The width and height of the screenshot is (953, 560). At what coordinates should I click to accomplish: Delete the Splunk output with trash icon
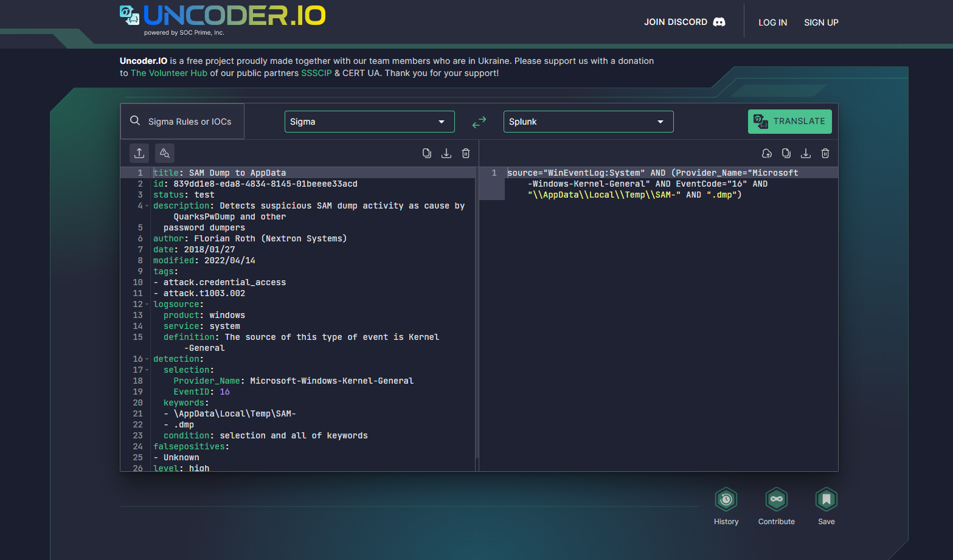coord(825,153)
